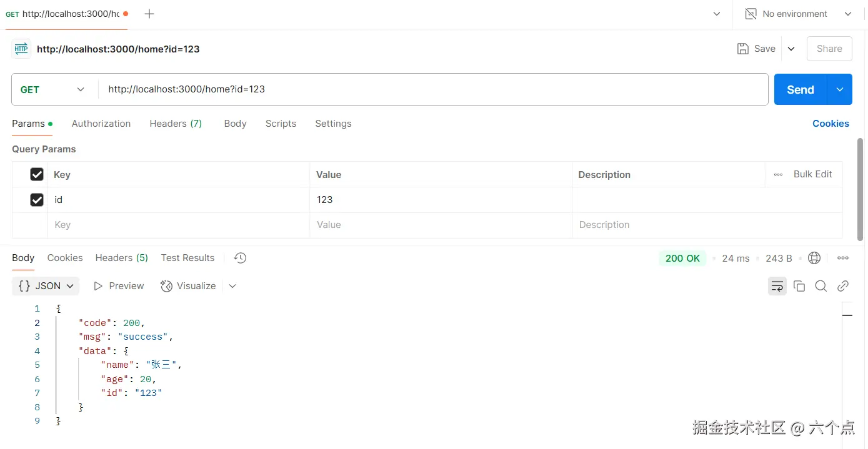
Task: Toggle word wrap in response body
Action: [x=777, y=286]
